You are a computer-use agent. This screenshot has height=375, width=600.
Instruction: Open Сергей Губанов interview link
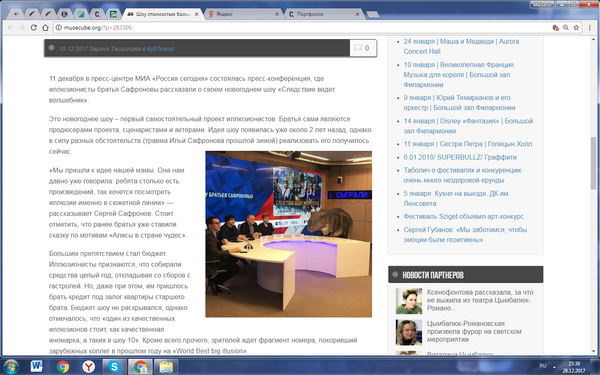[465, 235]
